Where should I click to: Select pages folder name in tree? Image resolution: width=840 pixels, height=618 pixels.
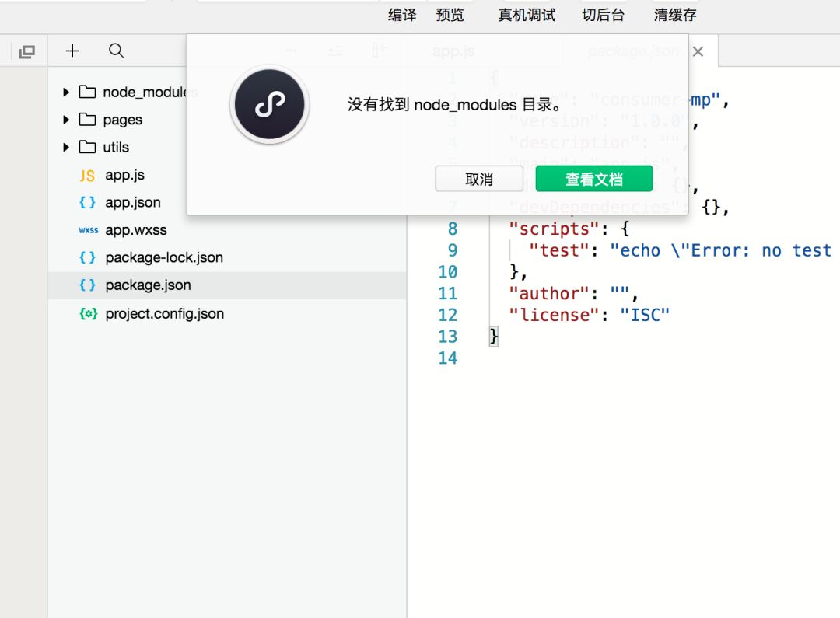tap(123, 120)
